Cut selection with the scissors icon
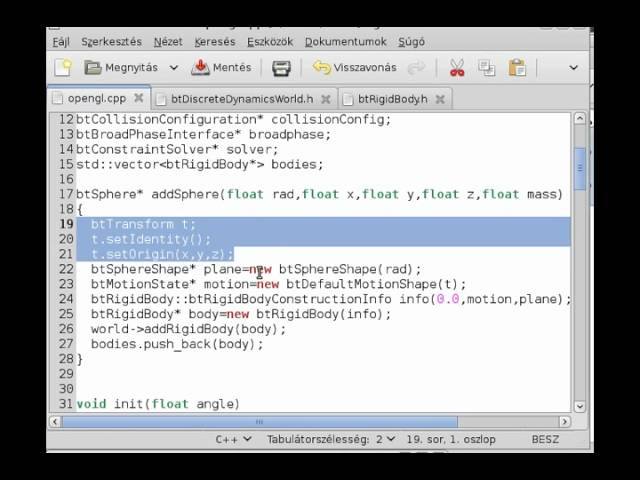 pos(457,68)
